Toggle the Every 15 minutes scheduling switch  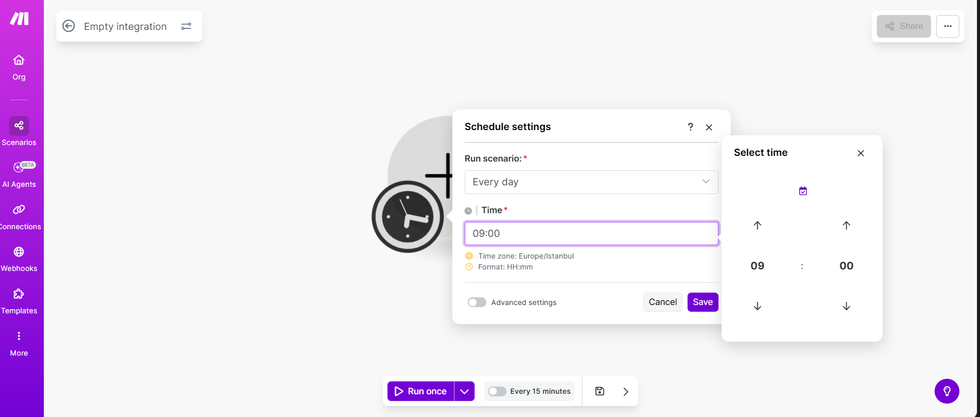[497, 391]
